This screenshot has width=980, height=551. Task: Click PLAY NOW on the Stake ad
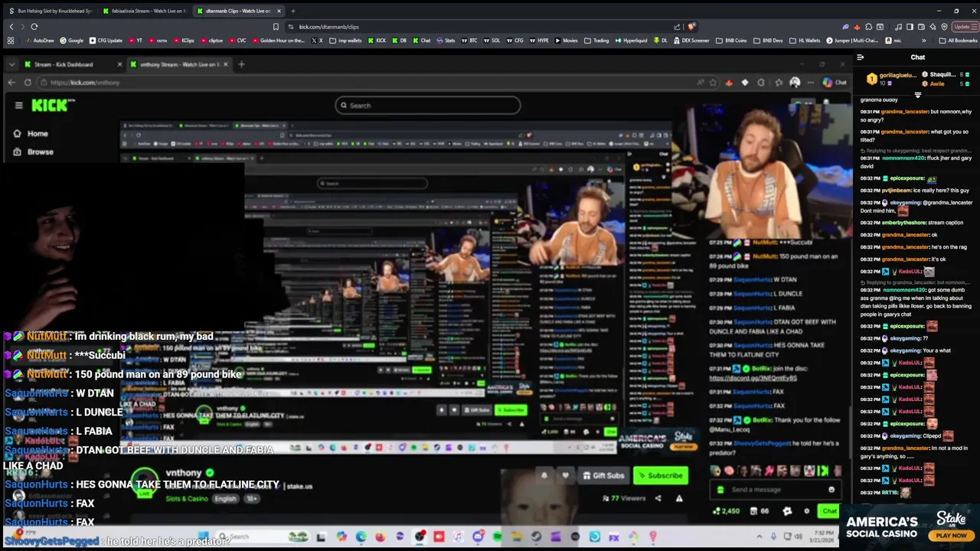[952, 536]
